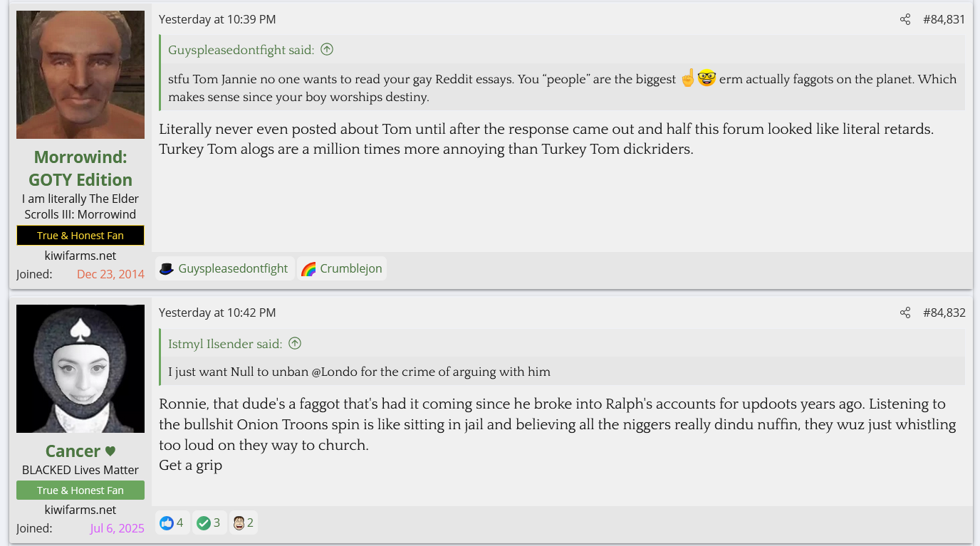Viewport: 980px width, 546px height.
Task: Click the hooded spade avatar image
Action: click(80, 369)
